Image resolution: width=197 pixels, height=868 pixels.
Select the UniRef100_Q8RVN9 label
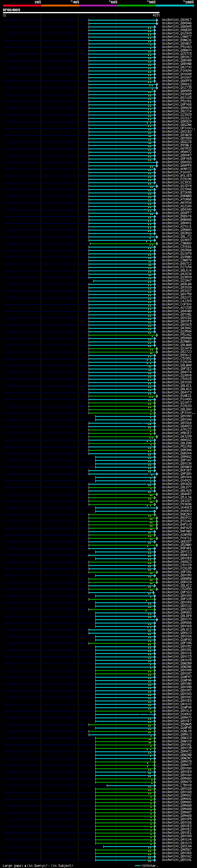(177, 60)
